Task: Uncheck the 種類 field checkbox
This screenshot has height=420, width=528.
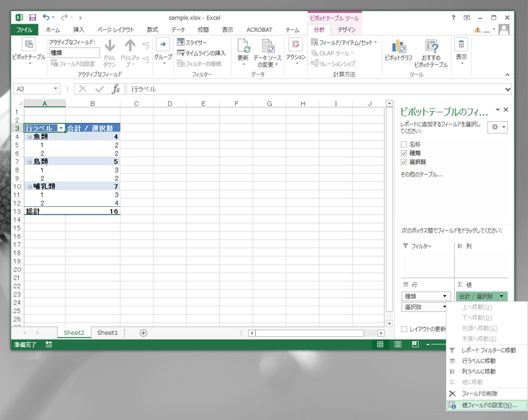Action: [x=403, y=153]
